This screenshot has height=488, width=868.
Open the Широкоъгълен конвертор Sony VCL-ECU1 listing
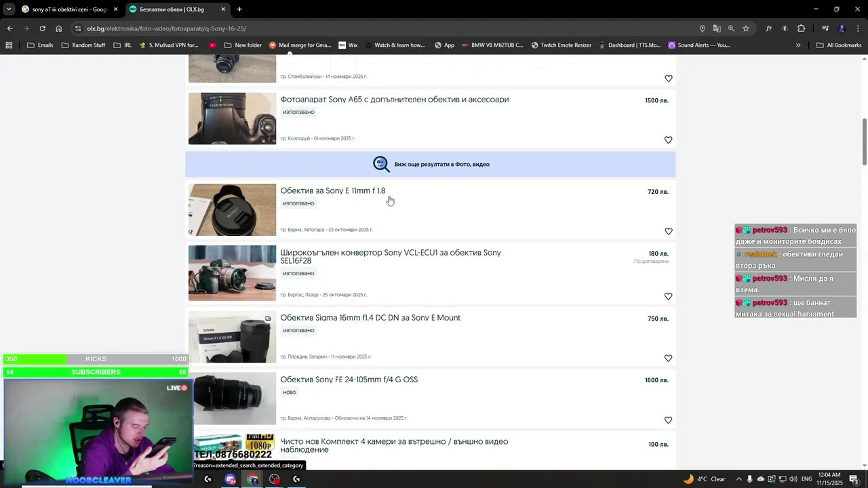(x=391, y=257)
